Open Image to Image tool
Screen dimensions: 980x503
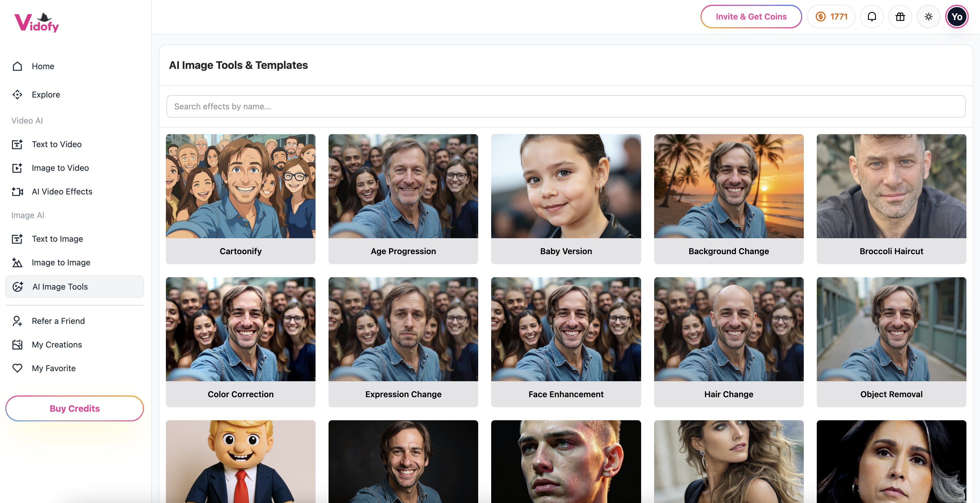pos(61,262)
